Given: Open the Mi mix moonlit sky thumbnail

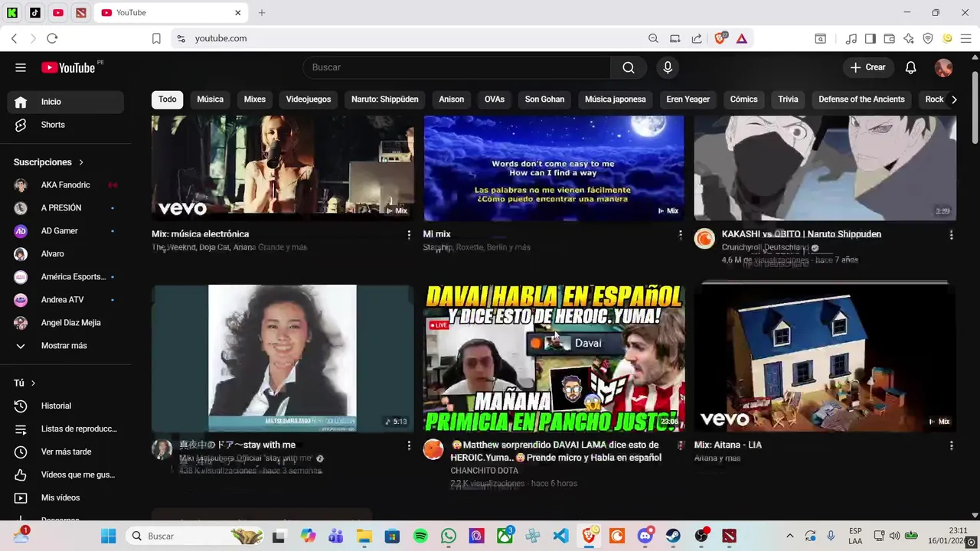Looking at the screenshot, I should click(x=554, y=168).
